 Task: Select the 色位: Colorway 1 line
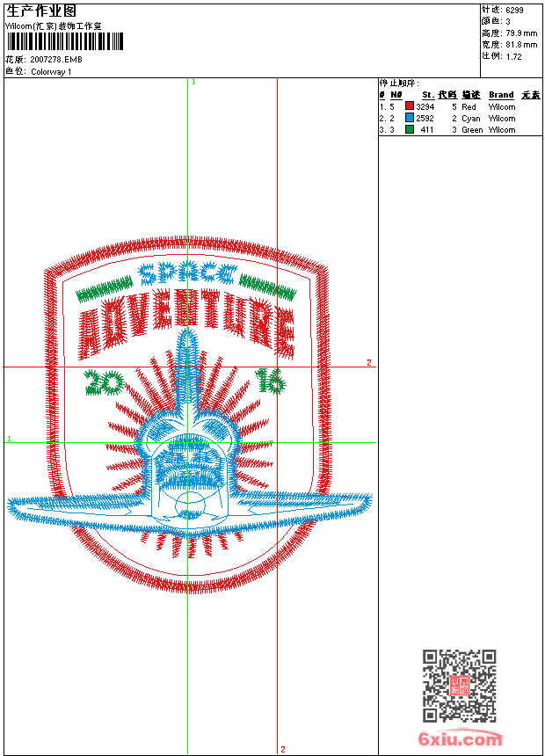[39, 71]
